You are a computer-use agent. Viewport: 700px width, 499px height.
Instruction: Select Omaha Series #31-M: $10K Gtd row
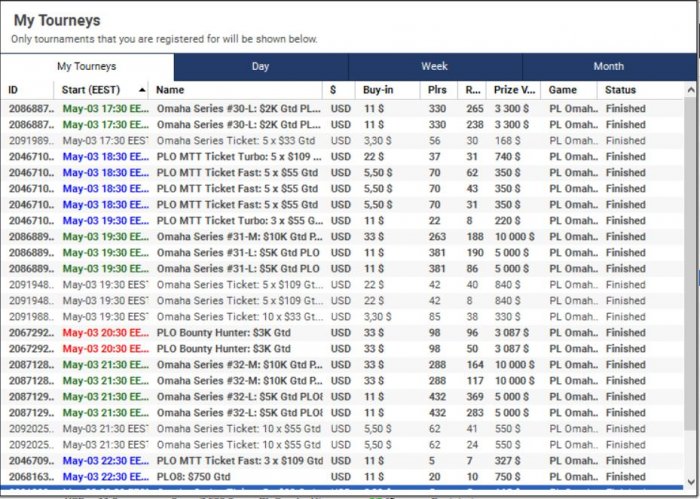342,237
